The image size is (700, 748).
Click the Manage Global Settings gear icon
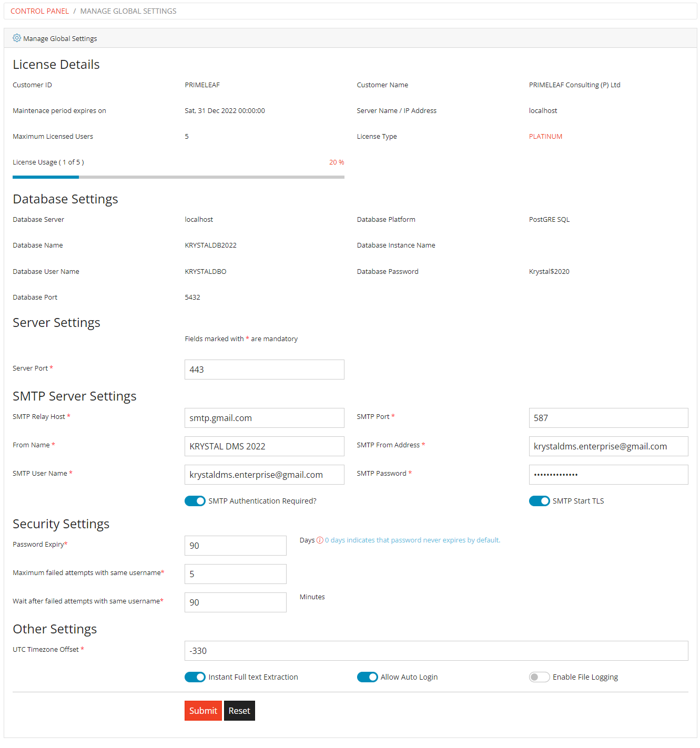16,38
